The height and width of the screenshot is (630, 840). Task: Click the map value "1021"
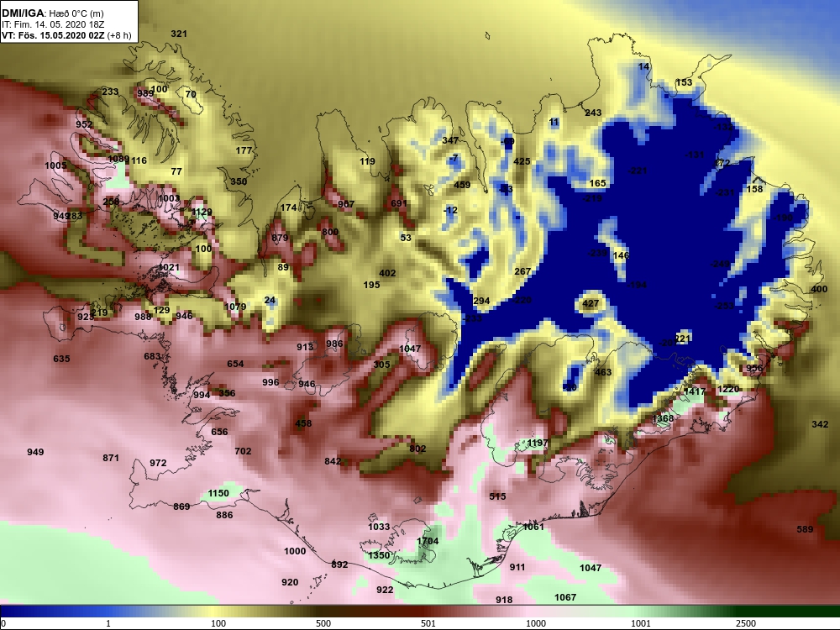tap(169, 267)
